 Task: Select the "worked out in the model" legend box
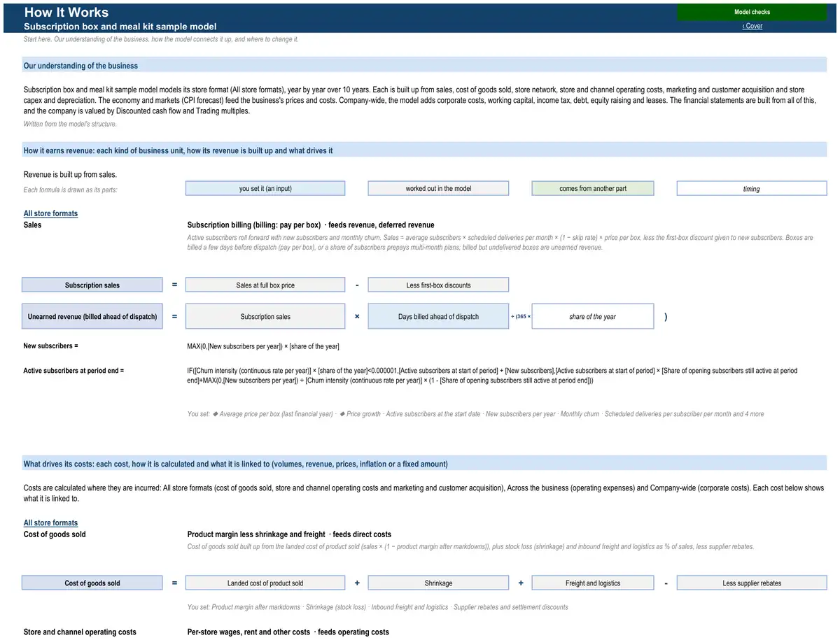[438, 188]
